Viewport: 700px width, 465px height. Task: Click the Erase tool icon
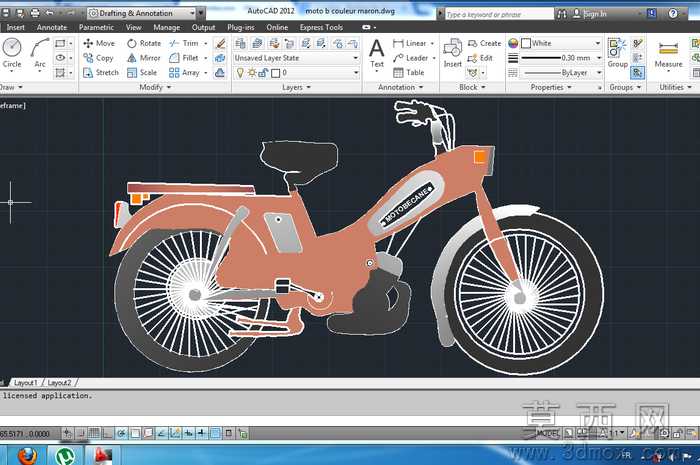tap(220, 43)
